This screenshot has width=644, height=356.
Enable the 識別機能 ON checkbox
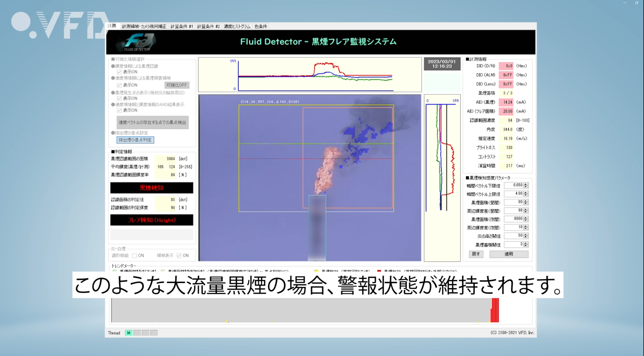click(x=134, y=255)
